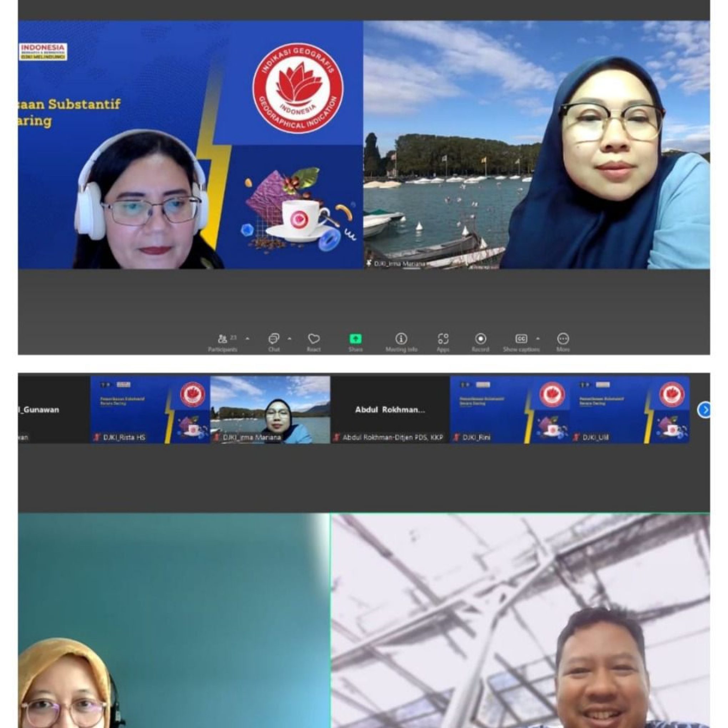The width and height of the screenshot is (728, 728).
Task: Open the React heart icon
Action: pos(314,338)
